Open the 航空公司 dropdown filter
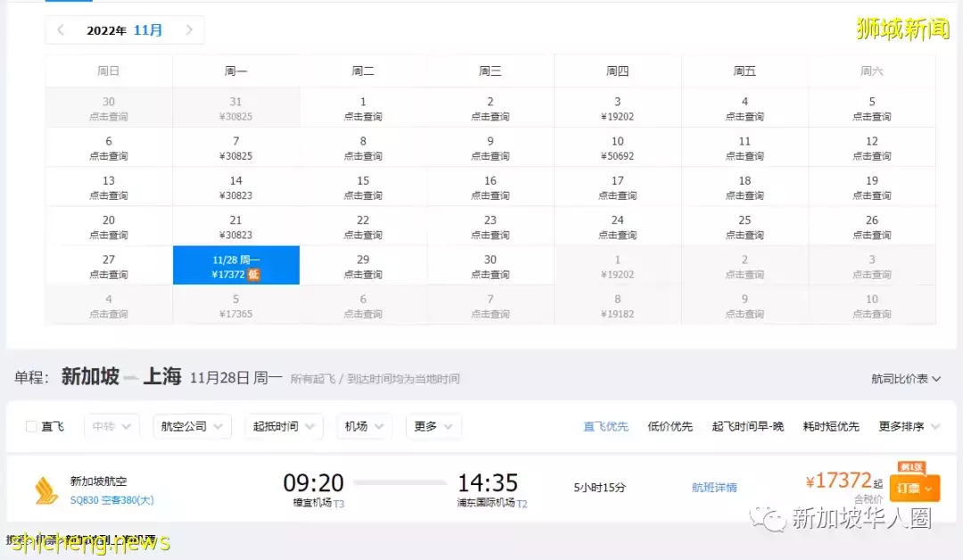Image resolution: width=963 pixels, height=560 pixels. tap(192, 426)
